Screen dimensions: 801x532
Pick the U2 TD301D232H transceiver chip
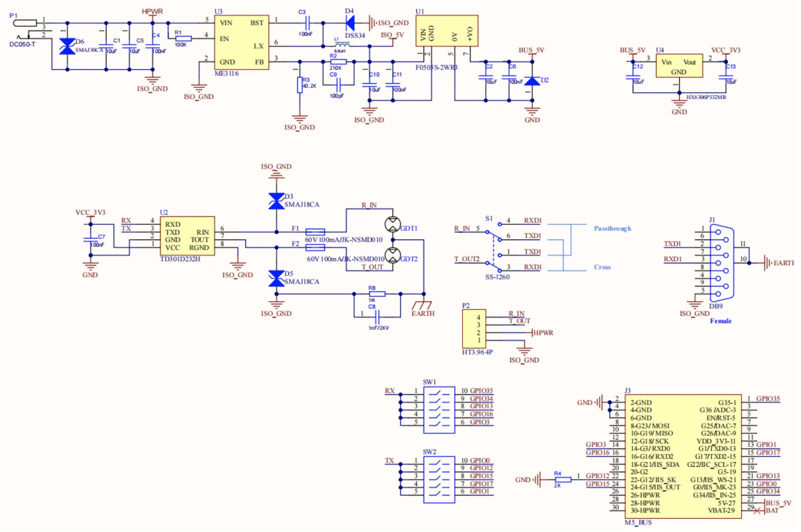pyautogui.click(x=187, y=236)
